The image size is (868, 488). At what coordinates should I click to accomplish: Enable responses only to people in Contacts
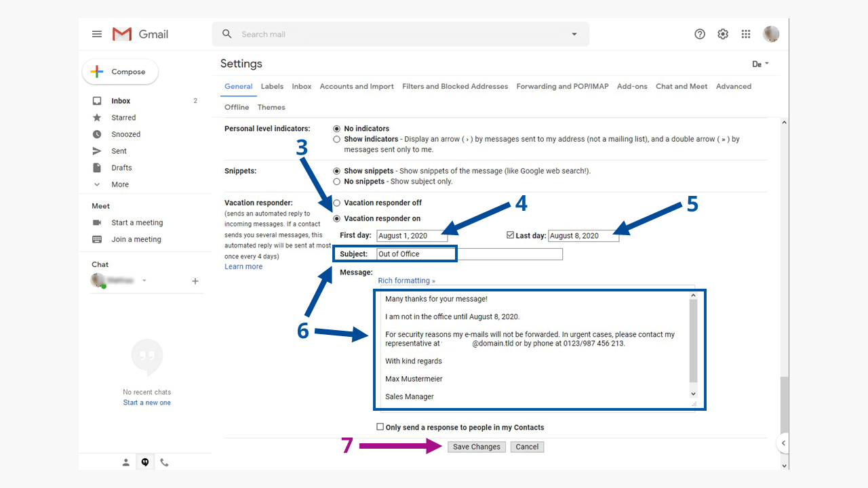380,427
